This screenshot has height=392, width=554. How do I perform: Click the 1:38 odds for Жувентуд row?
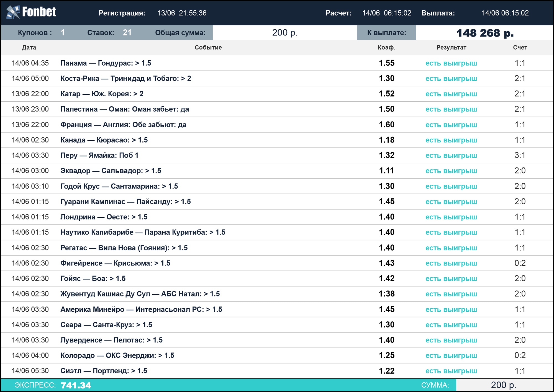click(386, 294)
